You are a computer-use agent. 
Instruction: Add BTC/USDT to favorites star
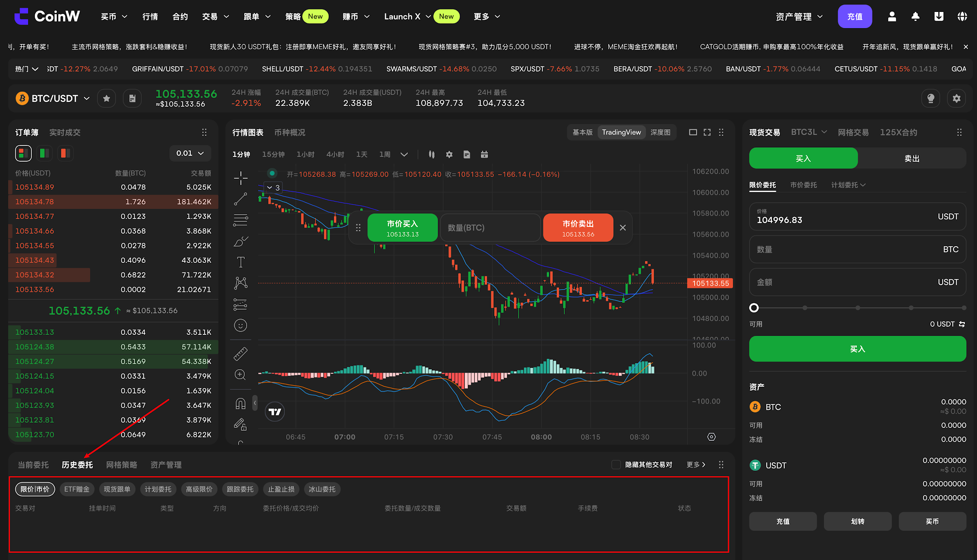tap(106, 98)
